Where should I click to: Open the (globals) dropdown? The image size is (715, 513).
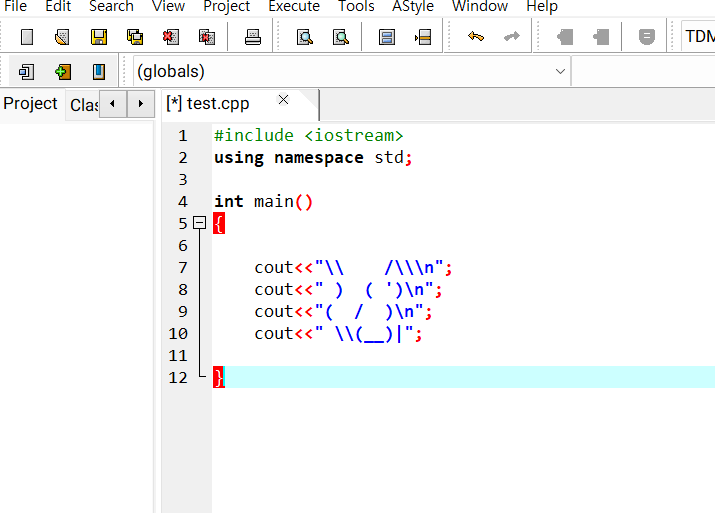352,71
